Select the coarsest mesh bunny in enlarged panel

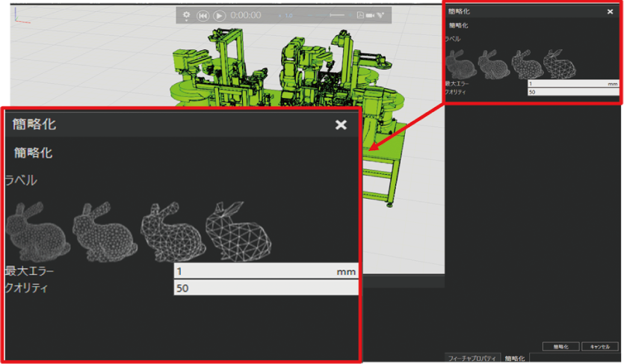(x=239, y=229)
